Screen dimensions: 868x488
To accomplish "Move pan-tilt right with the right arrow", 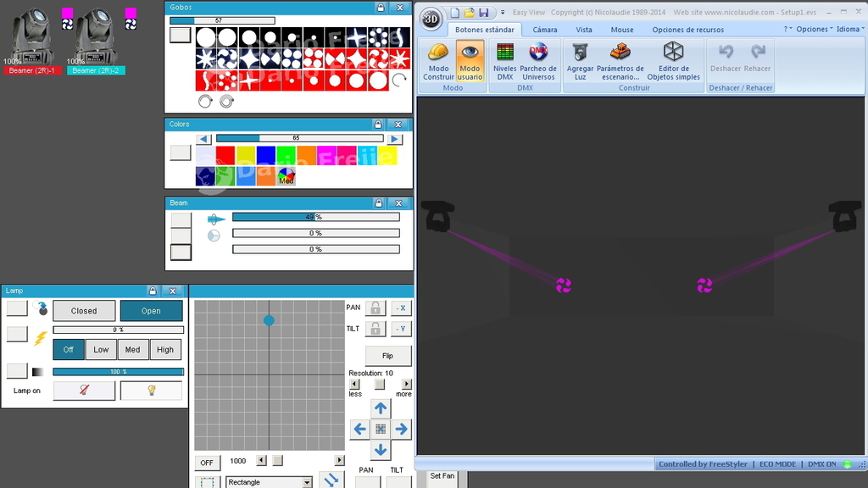I will (x=401, y=429).
